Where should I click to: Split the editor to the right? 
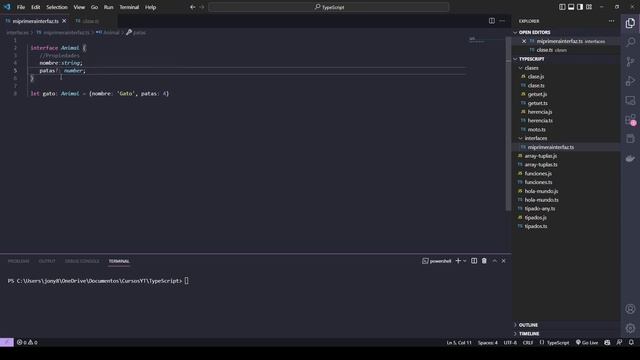tap(492, 21)
